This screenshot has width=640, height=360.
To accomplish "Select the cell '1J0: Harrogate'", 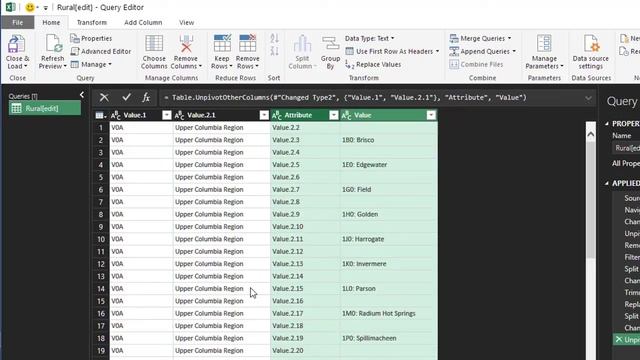I will tap(389, 239).
